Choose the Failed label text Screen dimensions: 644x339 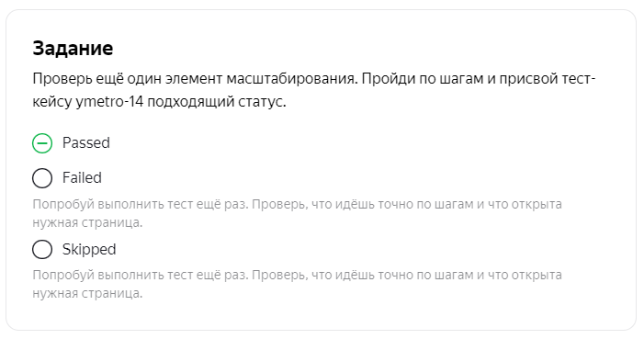(82, 178)
